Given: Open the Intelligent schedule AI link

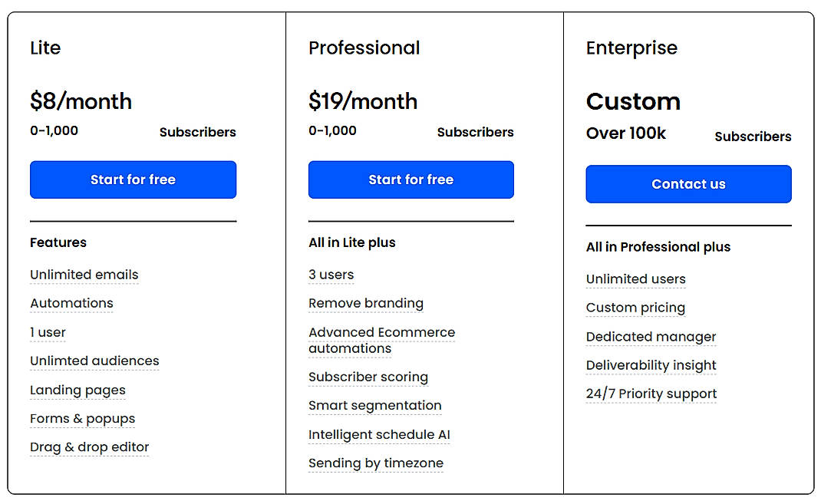Looking at the screenshot, I should click(379, 435).
